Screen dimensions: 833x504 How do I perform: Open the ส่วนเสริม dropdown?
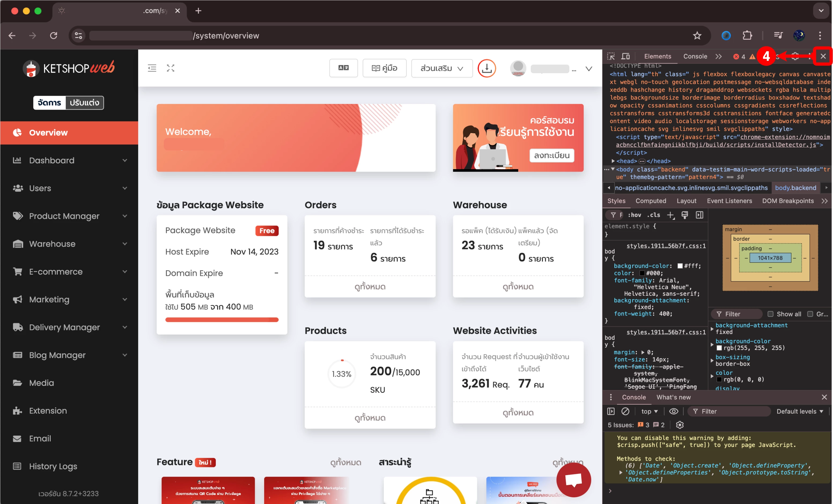coord(441,68)
